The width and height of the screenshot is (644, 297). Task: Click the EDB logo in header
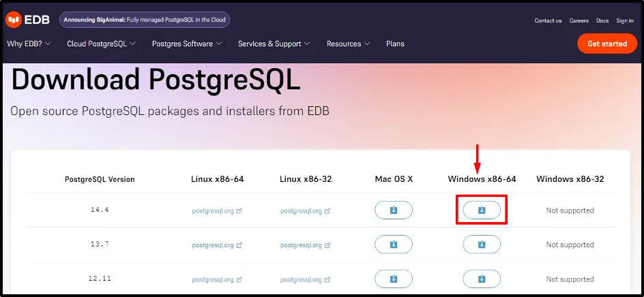click(28, 20)
